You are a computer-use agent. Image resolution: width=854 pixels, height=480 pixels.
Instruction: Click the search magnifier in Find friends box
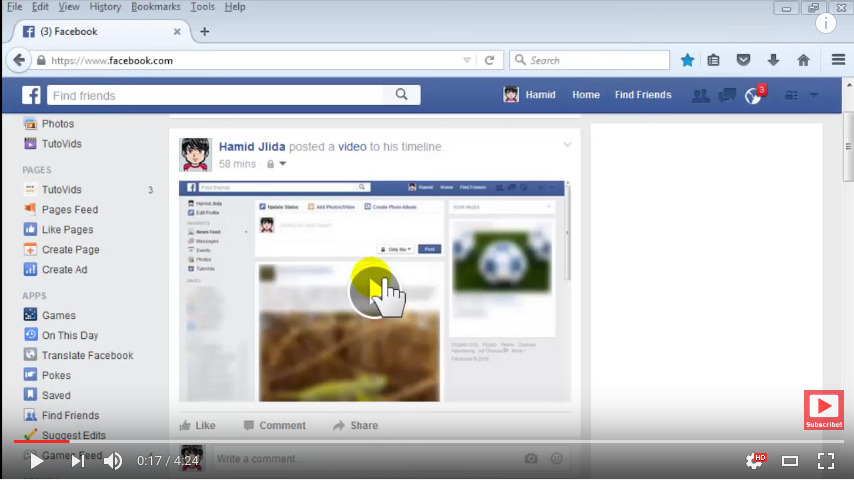coord(401,95)
